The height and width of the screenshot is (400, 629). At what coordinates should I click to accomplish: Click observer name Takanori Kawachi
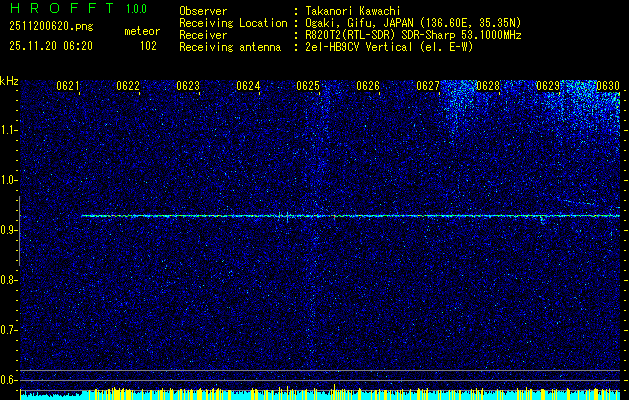pyautogui.click(x=353, y=11)
